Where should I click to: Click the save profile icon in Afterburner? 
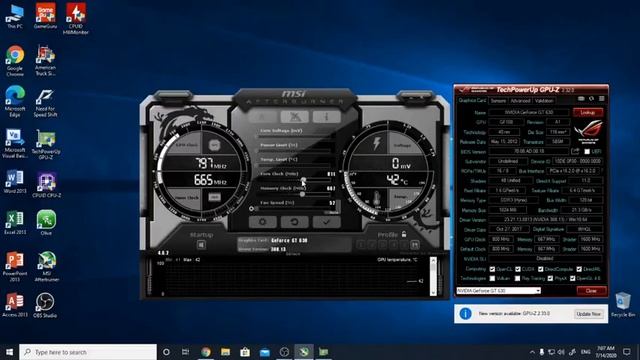tap(415, 245)
